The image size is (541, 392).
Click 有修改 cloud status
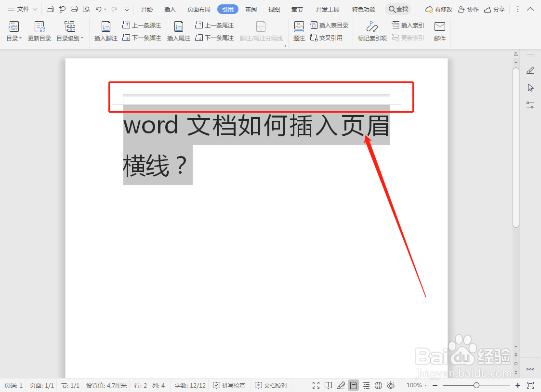point(438,9)
